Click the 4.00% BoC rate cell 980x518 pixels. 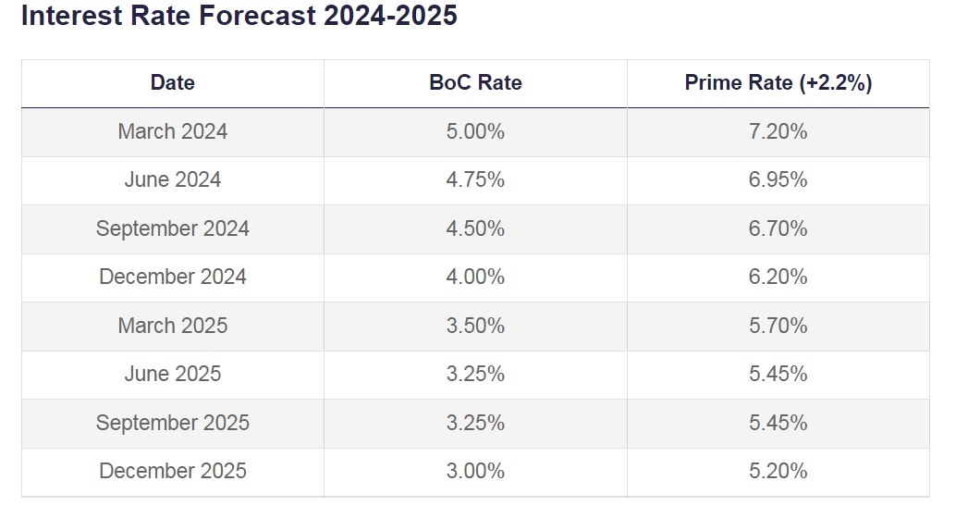click(475, 277)
